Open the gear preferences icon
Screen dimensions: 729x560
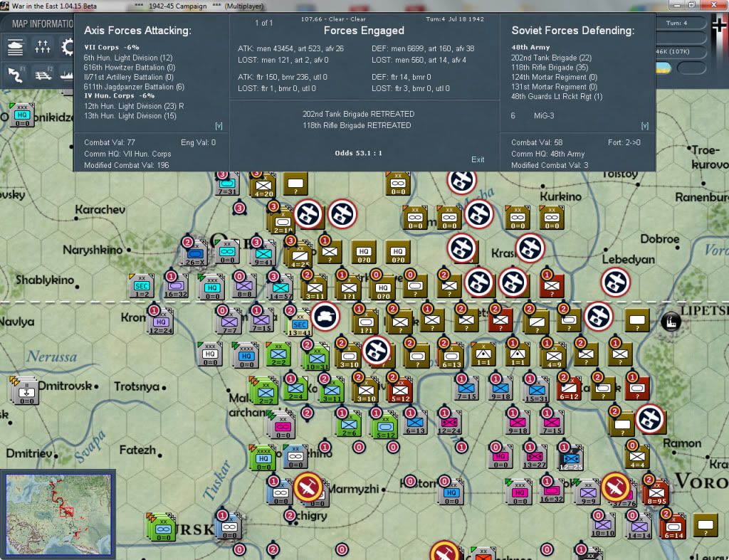coord(67,47)
